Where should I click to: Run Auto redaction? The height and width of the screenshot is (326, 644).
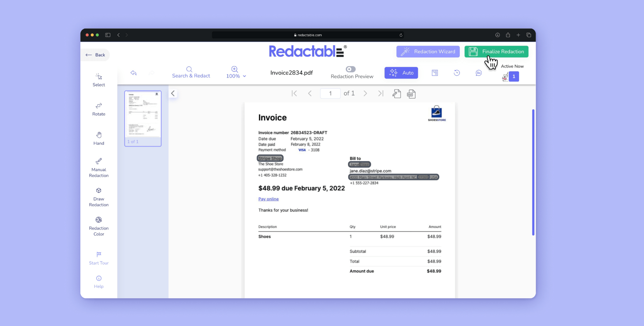(x=401, y=73)
